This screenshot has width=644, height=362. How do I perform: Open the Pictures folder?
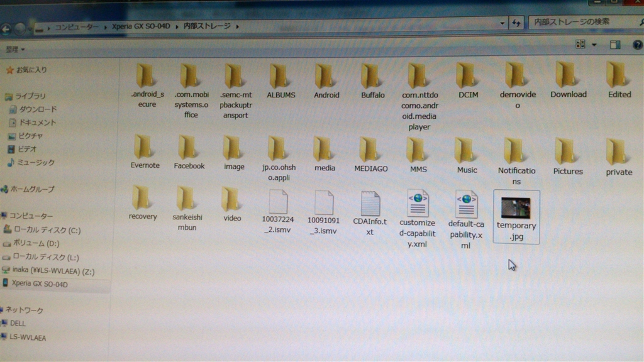click(x=567, y=152)
